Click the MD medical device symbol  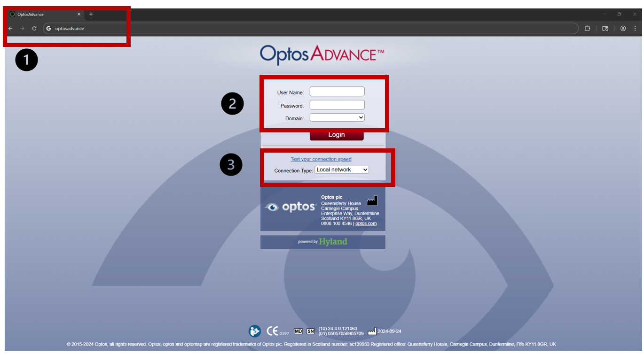tap(298, 331)
